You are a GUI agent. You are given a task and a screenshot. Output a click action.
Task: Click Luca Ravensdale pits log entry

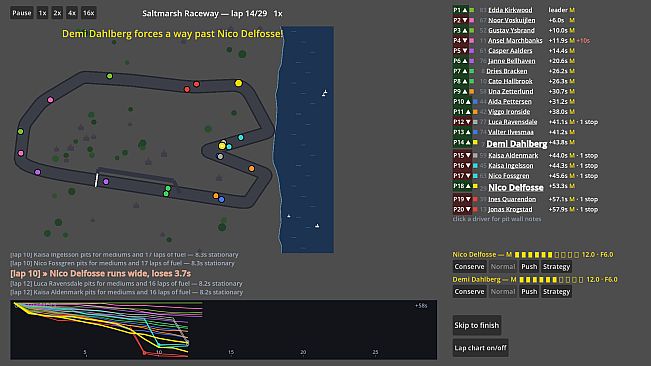126,283
